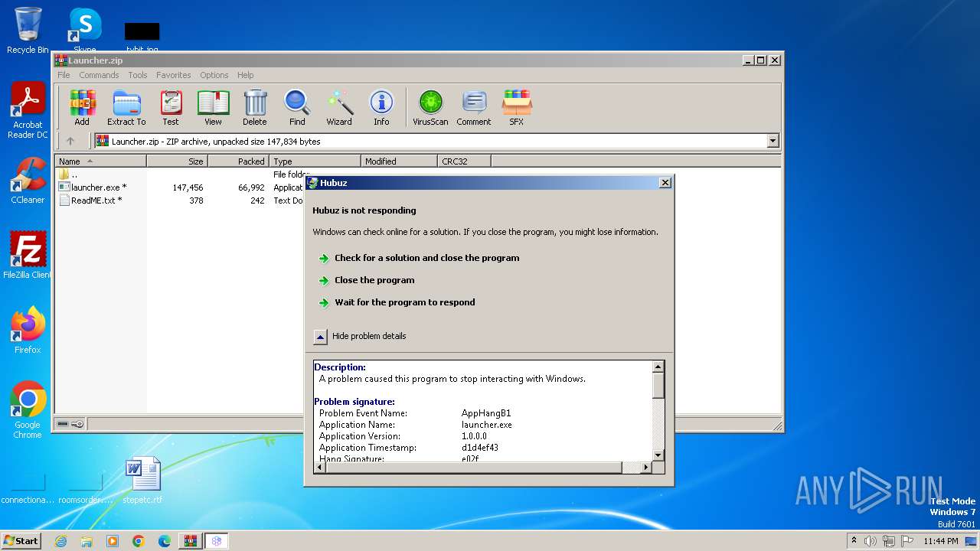This screenshot has width=980, height=551.
Task: Click the View file toolbar icon
Action: (213, 108)
